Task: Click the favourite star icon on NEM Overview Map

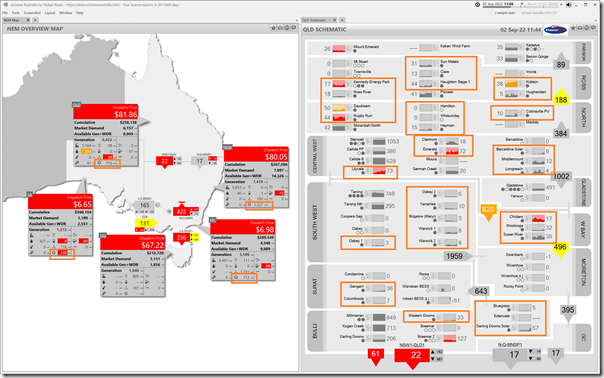Action: 273,28
